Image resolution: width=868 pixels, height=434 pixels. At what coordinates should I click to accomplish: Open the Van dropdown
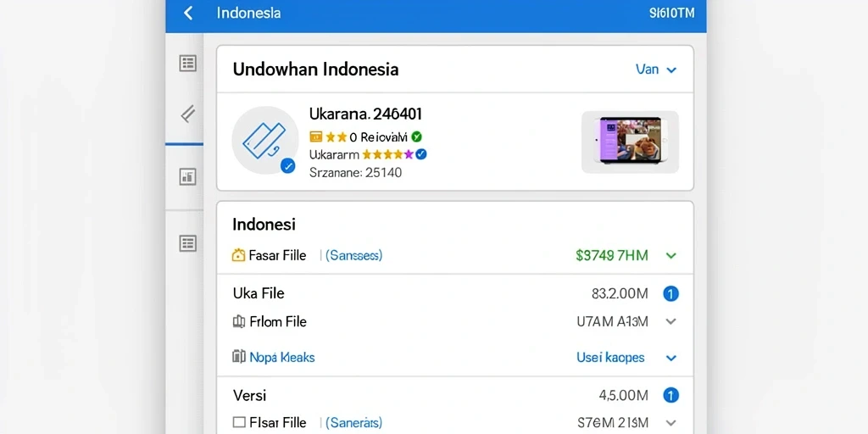point(656,70)
